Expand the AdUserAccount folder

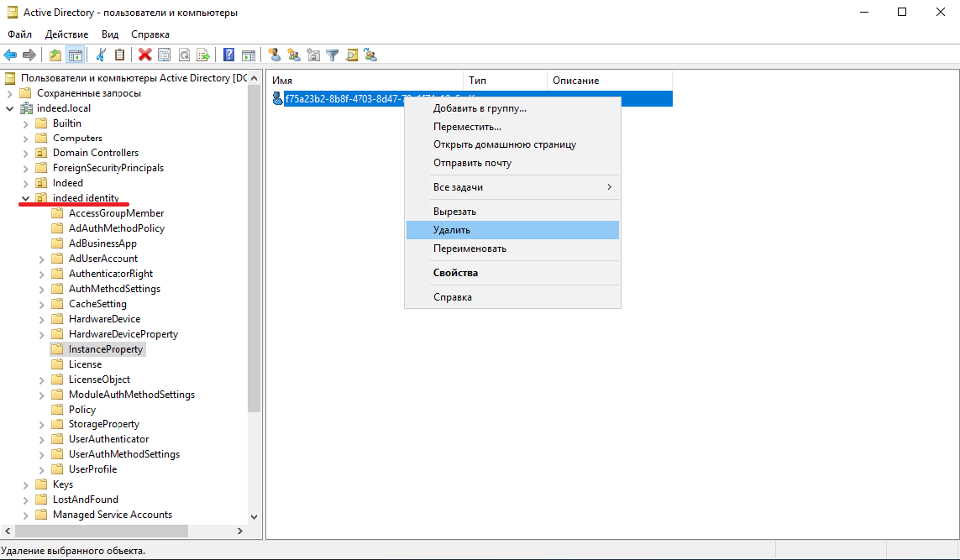point(41,259)
